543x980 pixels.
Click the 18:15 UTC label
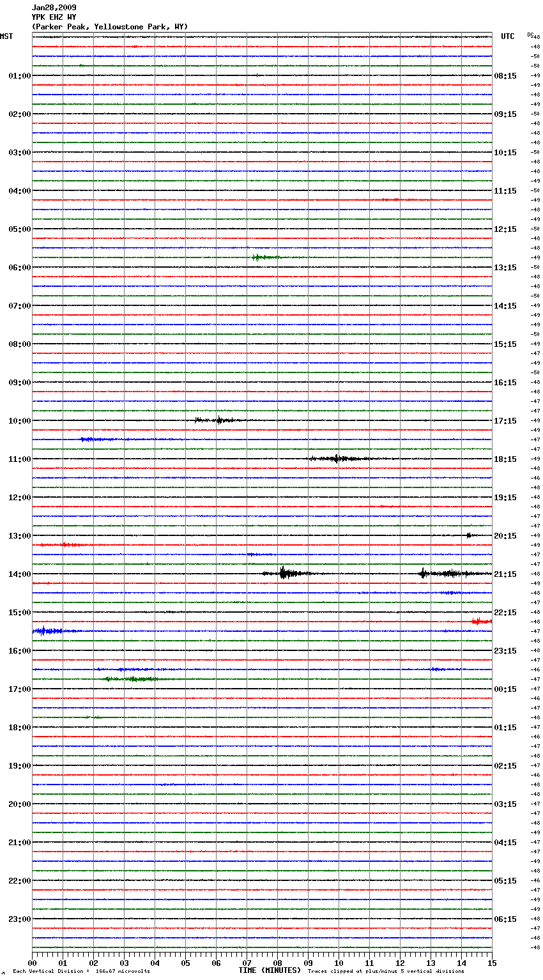(x=505, y=459)
